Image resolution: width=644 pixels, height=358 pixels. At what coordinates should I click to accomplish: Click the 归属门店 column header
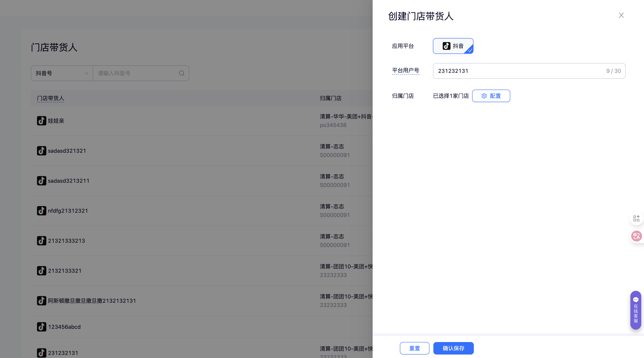(x=331, y=98)
